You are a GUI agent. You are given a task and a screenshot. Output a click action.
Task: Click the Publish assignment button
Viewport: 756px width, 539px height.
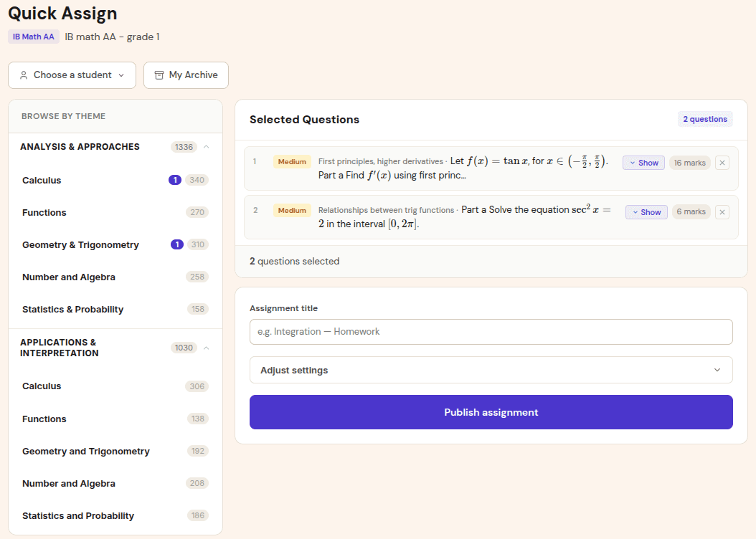(491, 412)
